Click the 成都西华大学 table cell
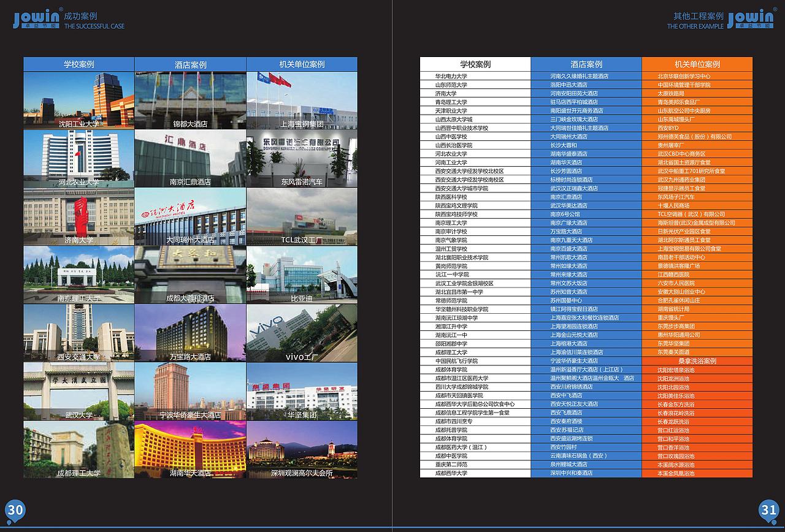The image size is (785, 532). click(x=475, y=473)
